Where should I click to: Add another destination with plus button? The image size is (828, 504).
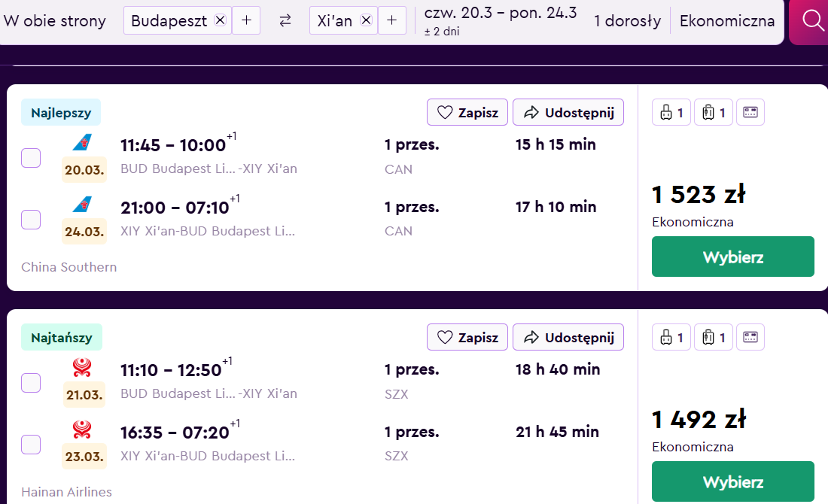point(392,20)
